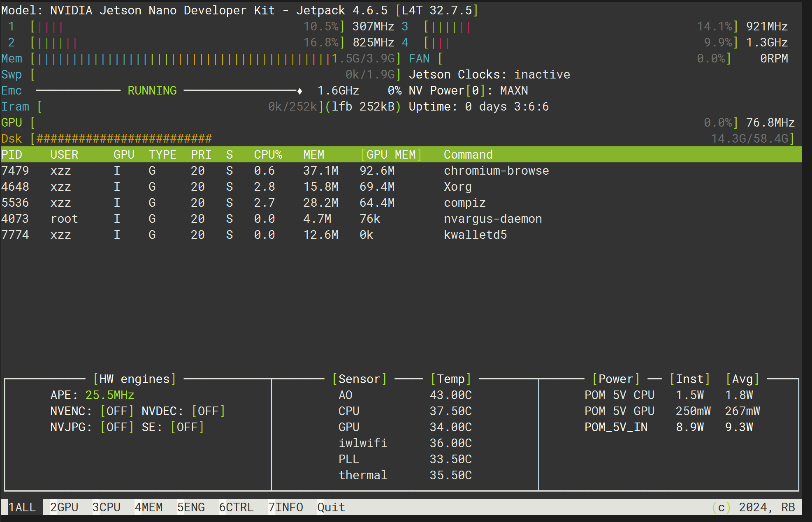
Task: Select the 1ALL overview tab
Action: pos(23,507)
